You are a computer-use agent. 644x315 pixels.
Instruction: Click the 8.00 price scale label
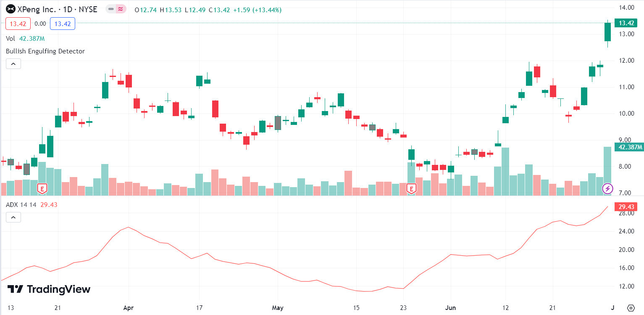626,167
